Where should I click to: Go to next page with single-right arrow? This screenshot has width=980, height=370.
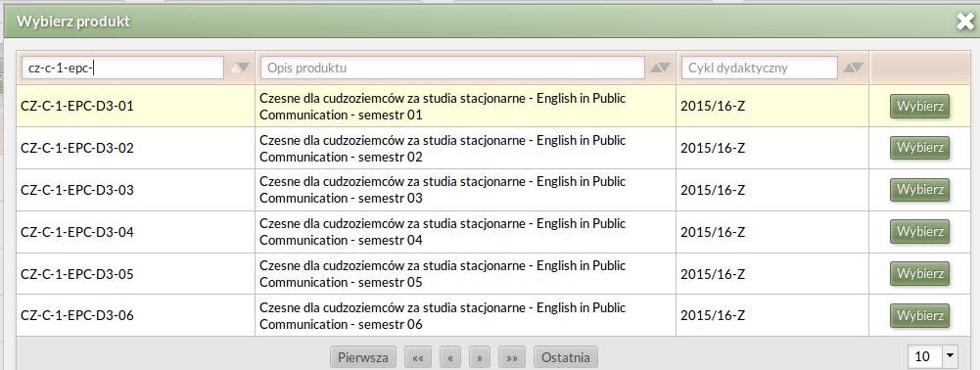480,357
